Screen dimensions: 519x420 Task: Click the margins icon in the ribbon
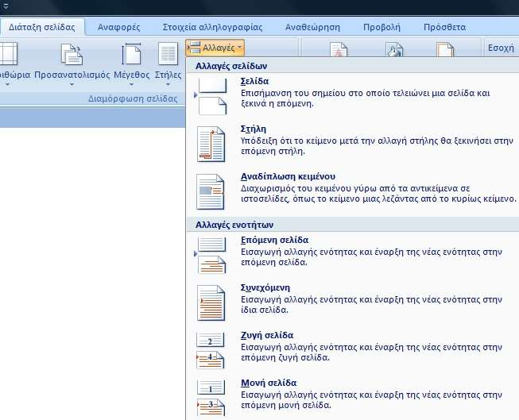click(8, 53)
